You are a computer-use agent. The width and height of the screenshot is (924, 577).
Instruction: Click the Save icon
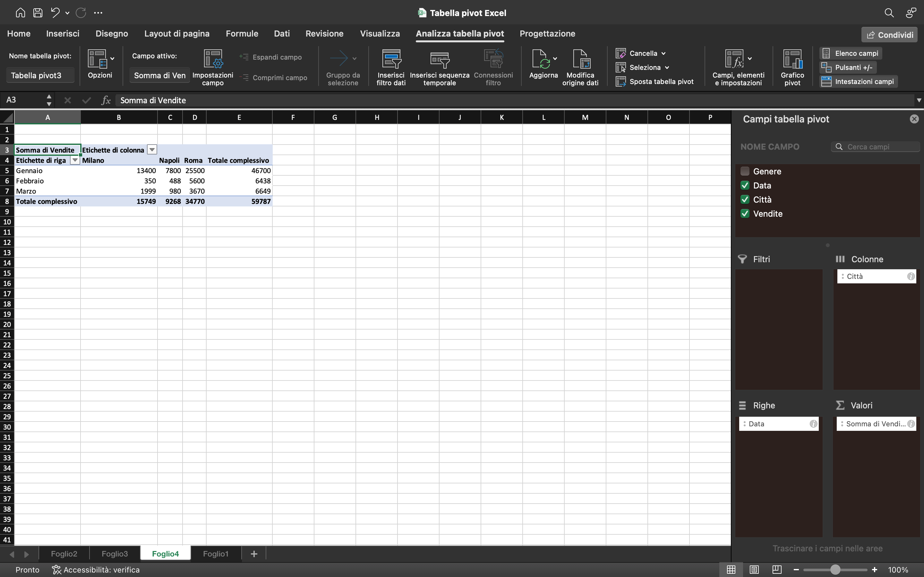tap(38, 13)
